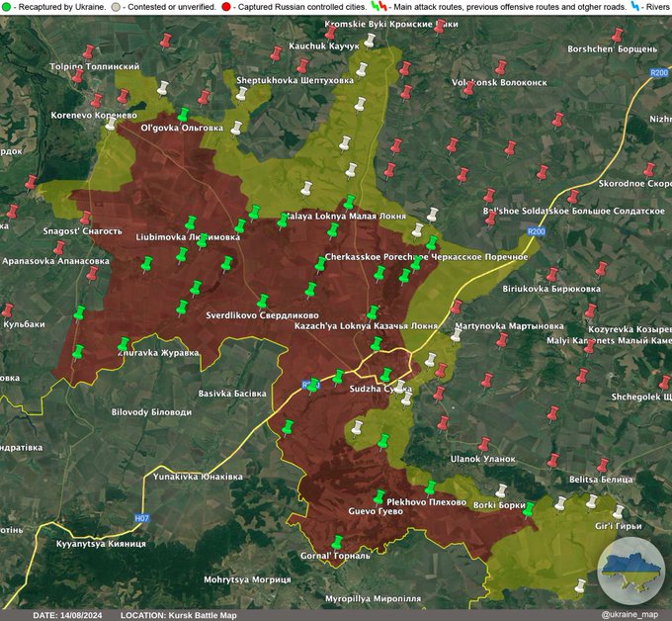This screenshot has width=672, height=621.
Task: Select the red pin on Tolpino label
Action: (x=77, y=76)
